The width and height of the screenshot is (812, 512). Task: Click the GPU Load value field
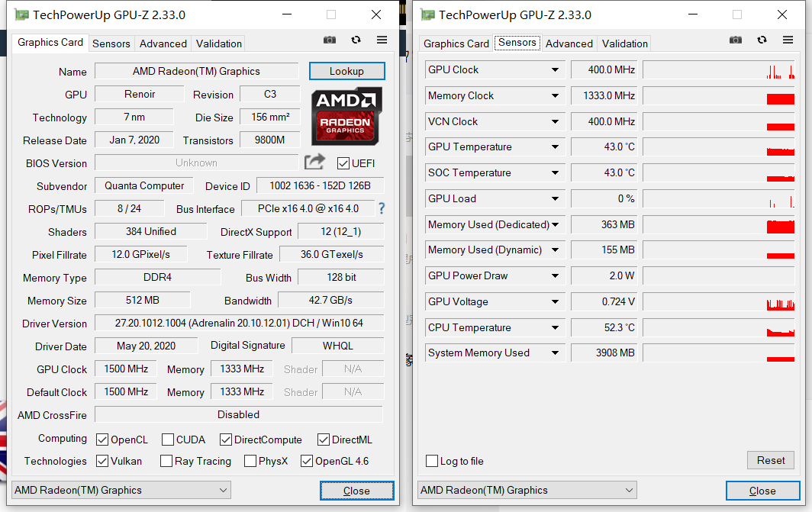pyautogui.click(x=604, y=199)
